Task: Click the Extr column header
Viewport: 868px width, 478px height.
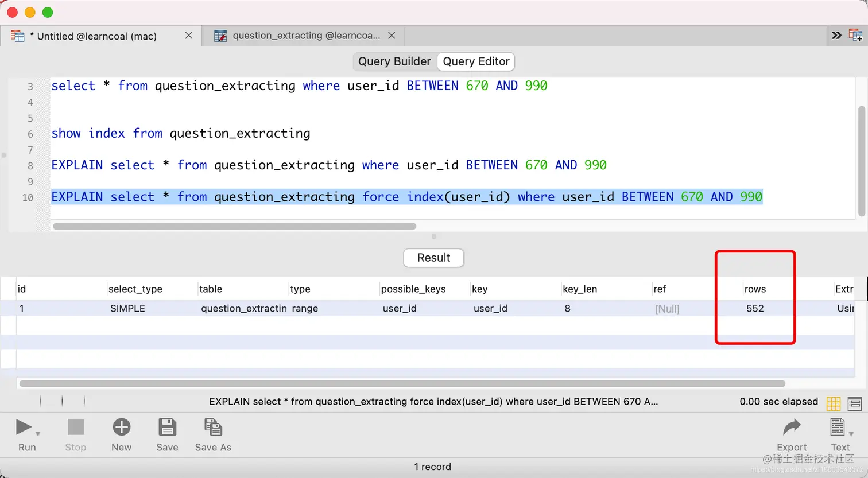Action: click(x=844, y=289)
